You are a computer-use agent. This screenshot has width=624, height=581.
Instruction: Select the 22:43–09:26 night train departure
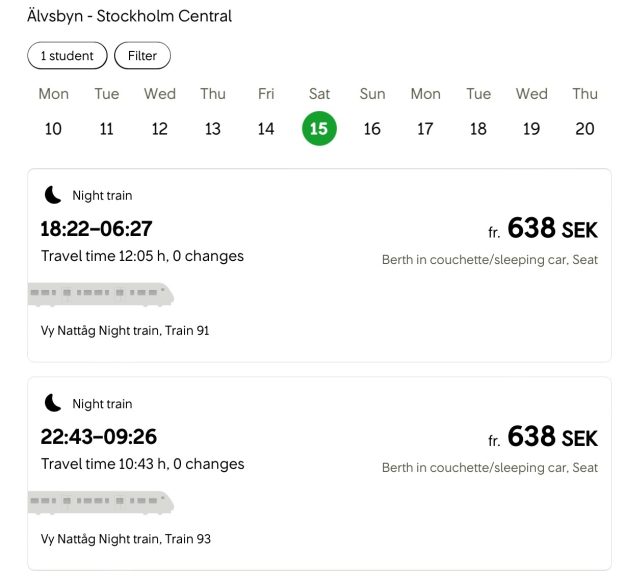point(319,474)
